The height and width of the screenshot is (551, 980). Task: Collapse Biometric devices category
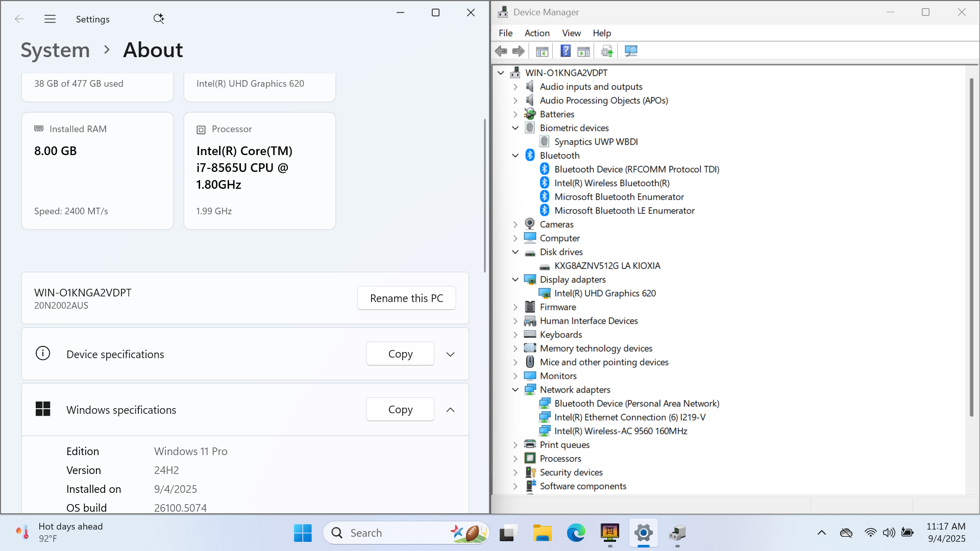click(x=515, y=128)
